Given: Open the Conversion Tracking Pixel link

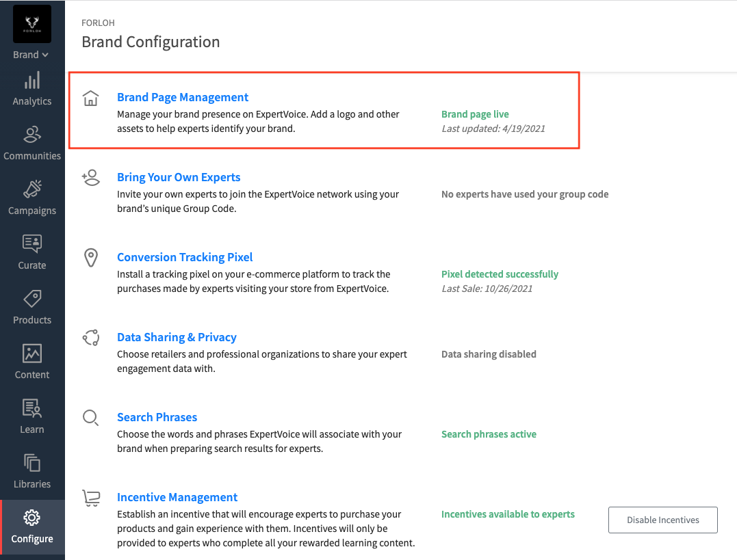Looking at the screenshot, I should pyautogui.click(x=185, y=257).
